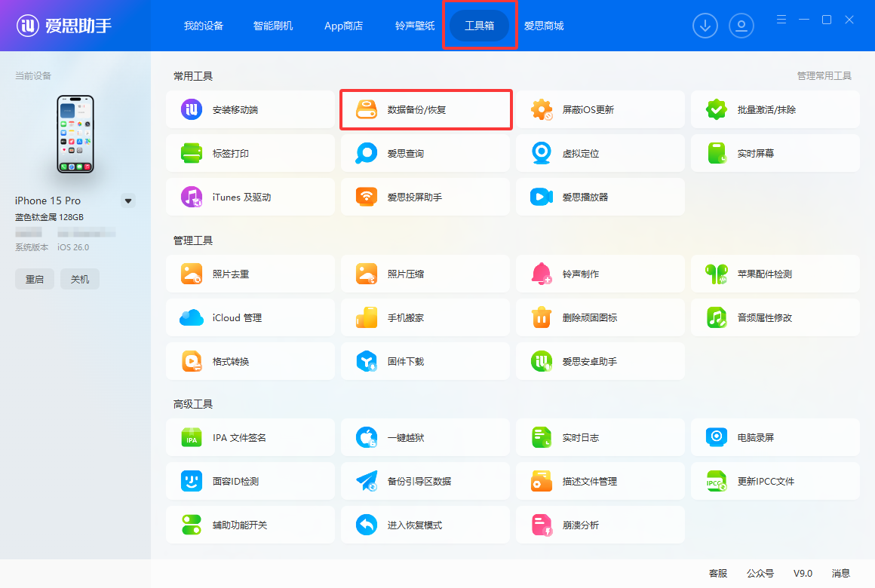Screen dimensions: 875x588
Task: Open the 虚拟定位 virtual location tool
Action: pos(600,154)
